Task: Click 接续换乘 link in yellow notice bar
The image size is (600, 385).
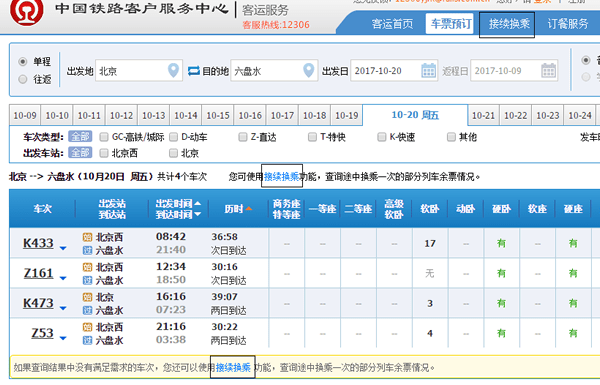Action: tap(233, 368)
